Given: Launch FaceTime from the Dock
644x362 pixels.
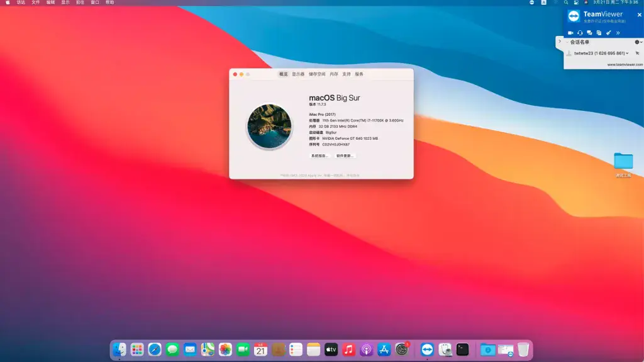Looking at the screenshot, I should point(243,349).
